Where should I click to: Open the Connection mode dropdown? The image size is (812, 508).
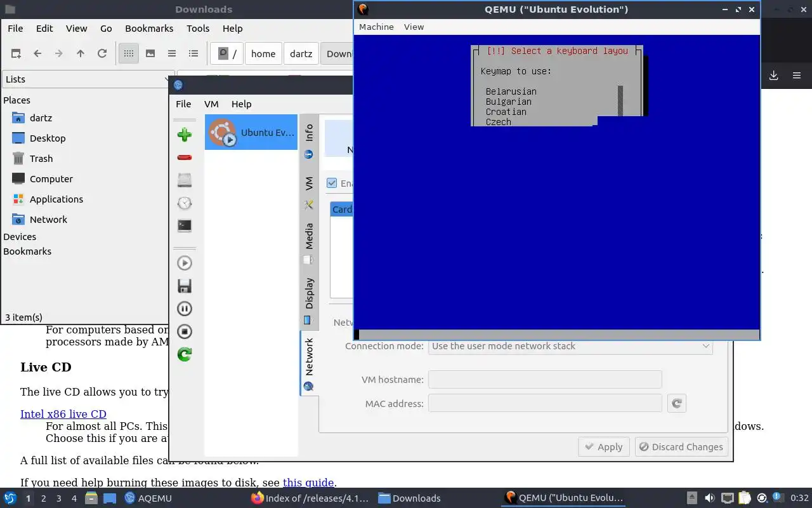tap(570, 346)
